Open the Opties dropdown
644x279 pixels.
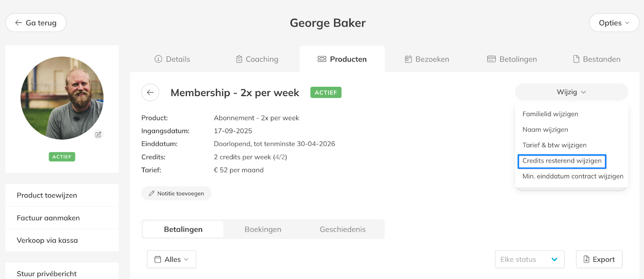614,23
